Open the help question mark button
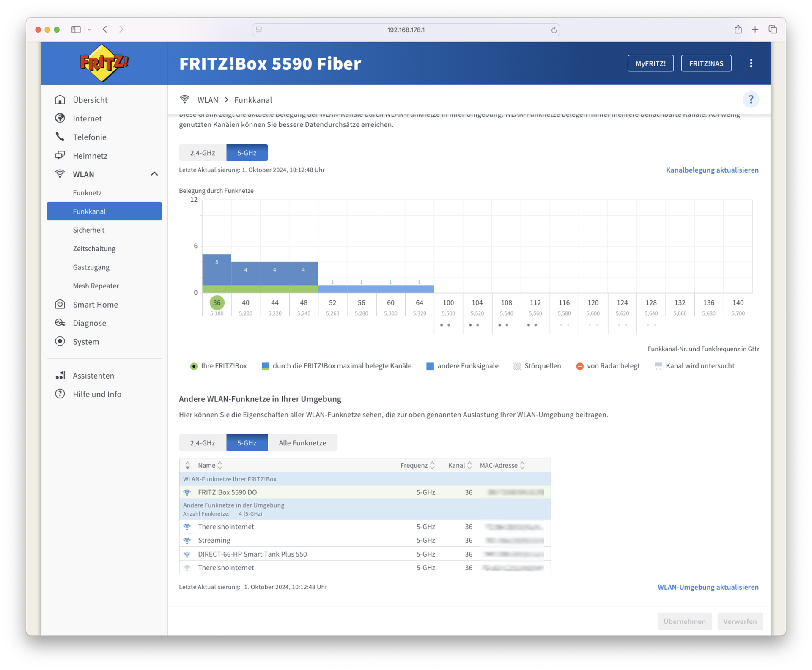 tap(751, 99)
